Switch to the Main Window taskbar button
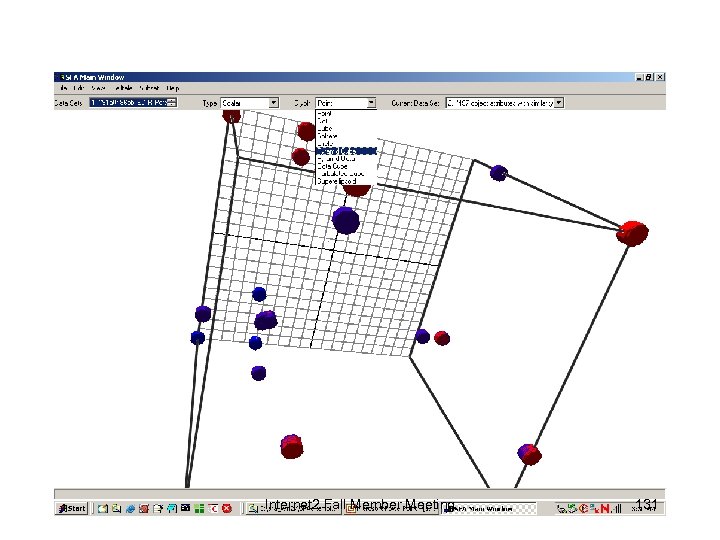This screenshot has width=720, height=540. (x=489, y=509)
